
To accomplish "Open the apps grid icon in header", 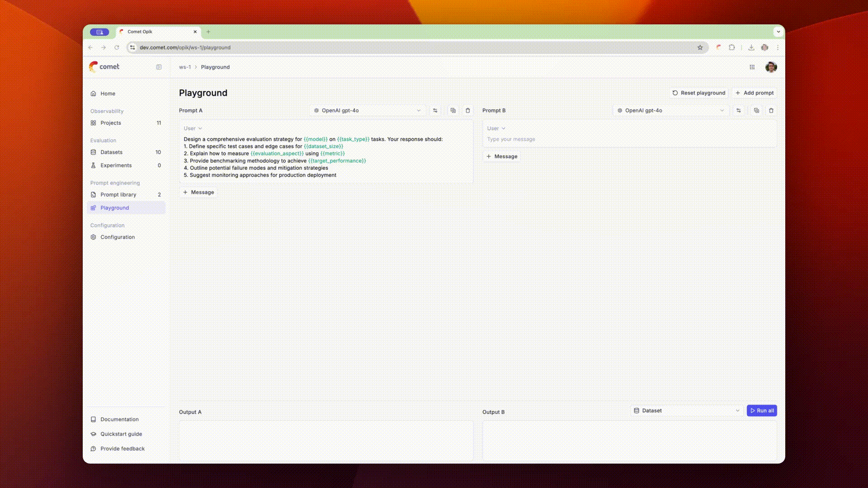I will (x=752, y=67).
